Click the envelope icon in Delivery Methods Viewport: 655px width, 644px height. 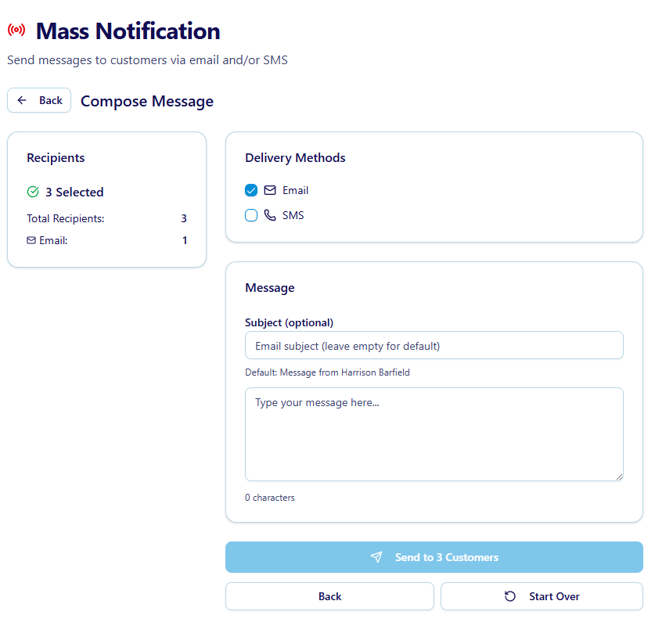click(x=270, y=190)
